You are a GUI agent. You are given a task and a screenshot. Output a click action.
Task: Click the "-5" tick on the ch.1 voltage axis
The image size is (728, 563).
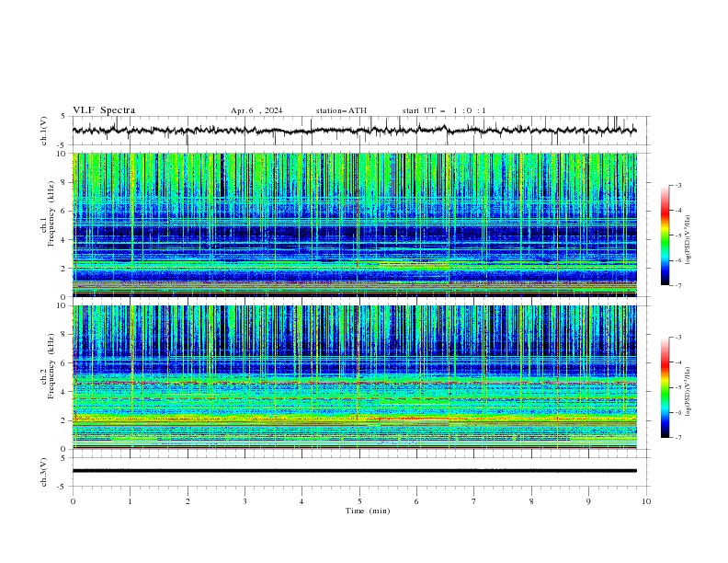click(x=63, y=145)
